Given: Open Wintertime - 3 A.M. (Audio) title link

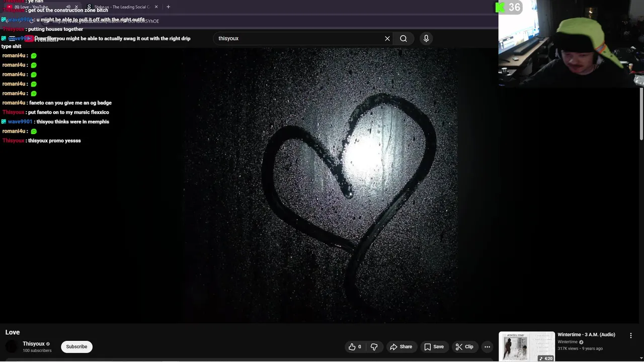Looking at the screenshot, I should point(586,335).
